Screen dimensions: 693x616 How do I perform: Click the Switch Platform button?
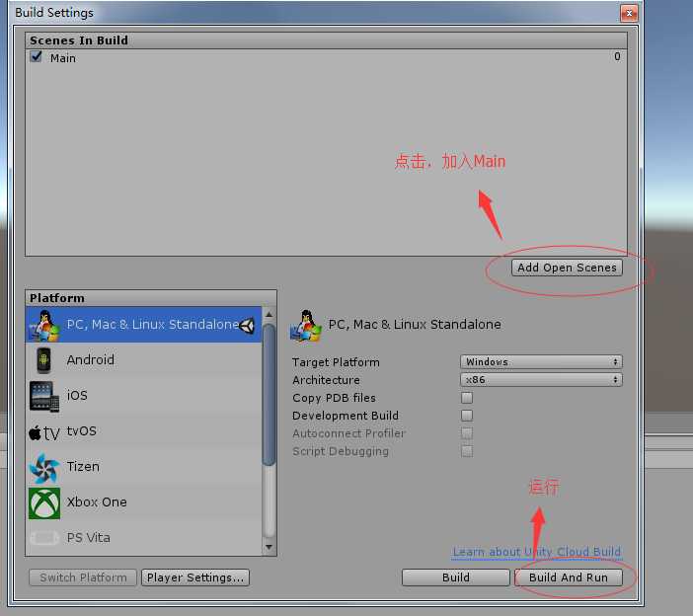[83, 577]
